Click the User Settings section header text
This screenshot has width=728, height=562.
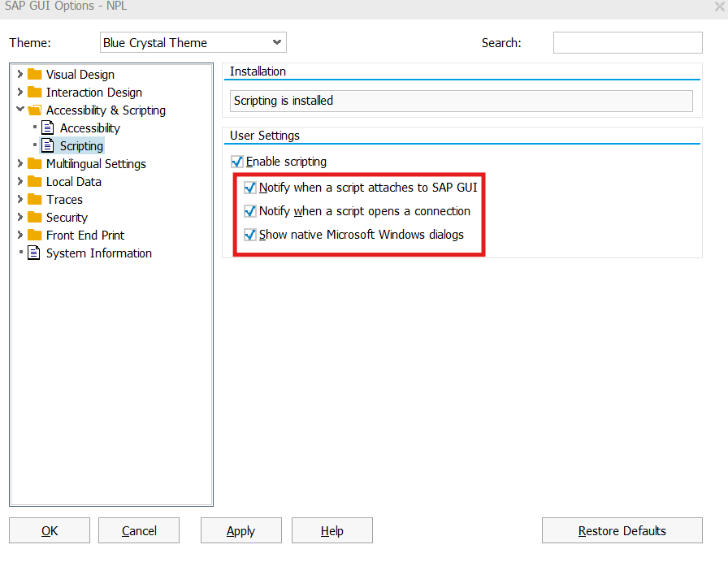pyautogui.click(x=265, y=136)
